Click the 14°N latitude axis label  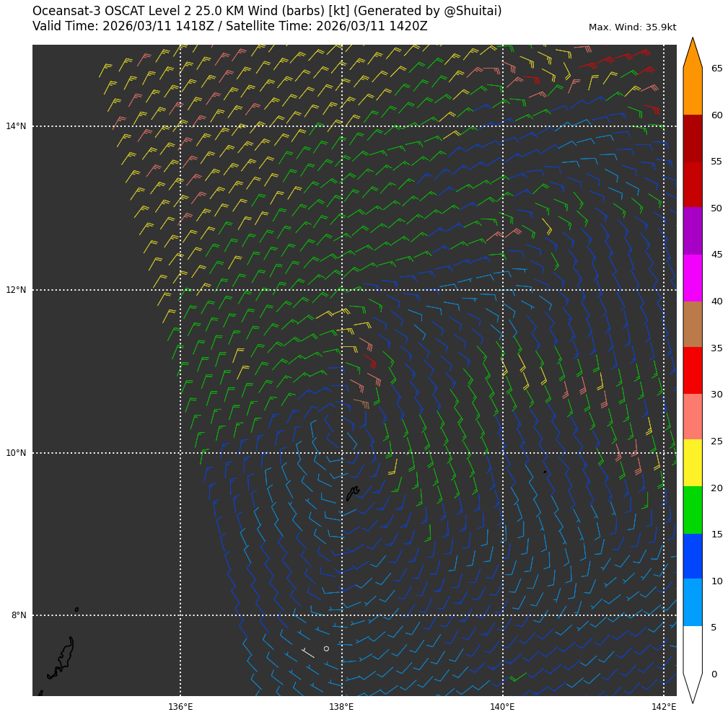tap(16, 126)
